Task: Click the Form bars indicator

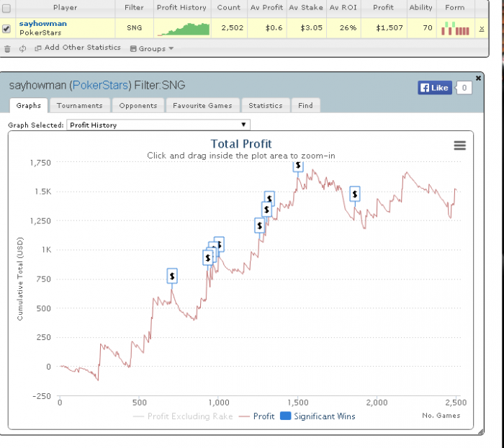Action: [x=455, y=28]
